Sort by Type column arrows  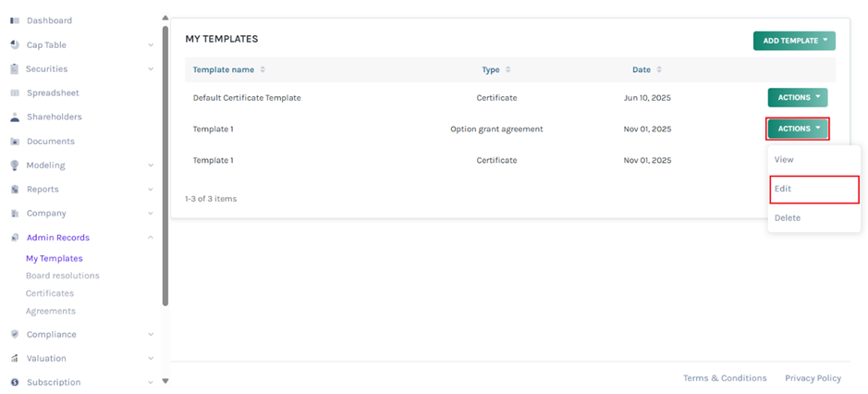click(x=507, y=69)
